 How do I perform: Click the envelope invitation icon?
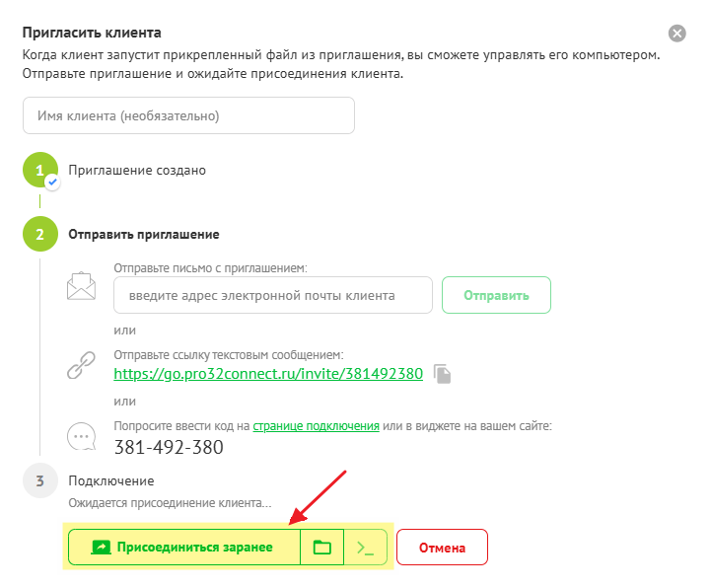[80, 286]
